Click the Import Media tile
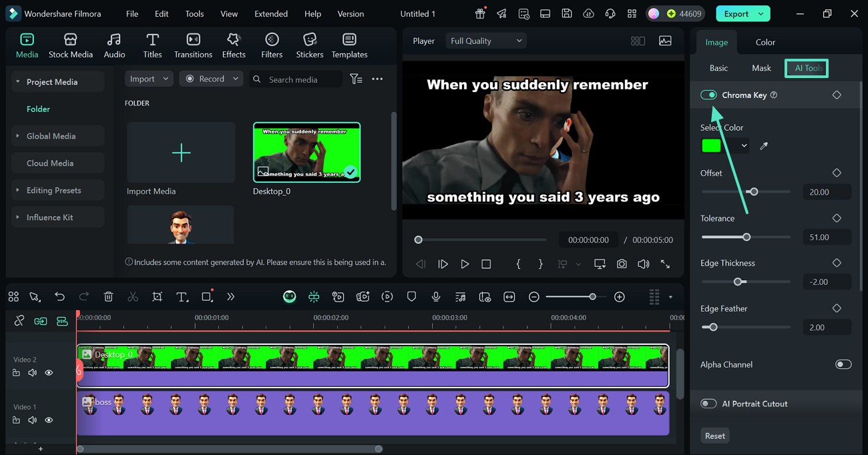The height and width of the screenshot is (455, 868). pyautogui.click(x=181, y=153)
